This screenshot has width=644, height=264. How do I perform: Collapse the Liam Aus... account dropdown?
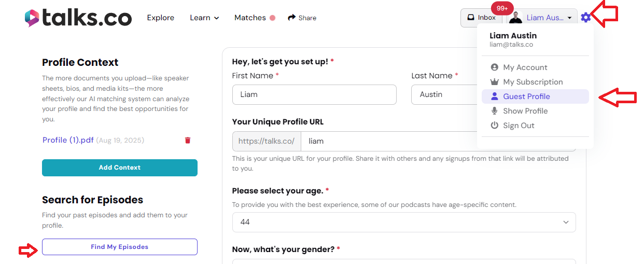pyautogui.click(x=542, y=18)
